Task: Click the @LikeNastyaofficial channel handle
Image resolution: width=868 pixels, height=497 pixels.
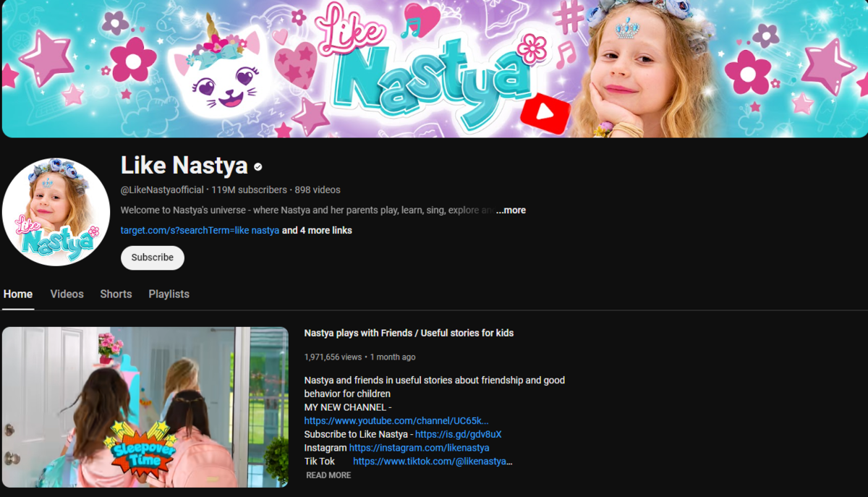Action: coord(162,190)
